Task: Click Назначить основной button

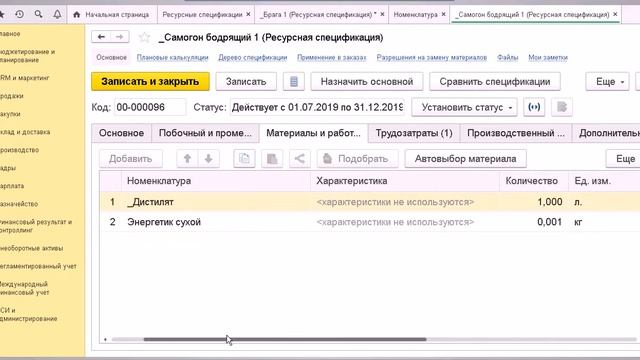Action: point(367,82)
